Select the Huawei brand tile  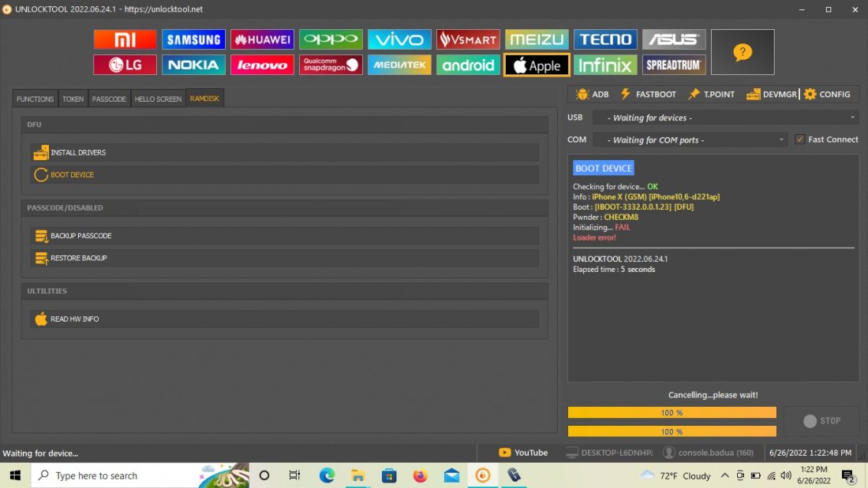tap(262, 39)
